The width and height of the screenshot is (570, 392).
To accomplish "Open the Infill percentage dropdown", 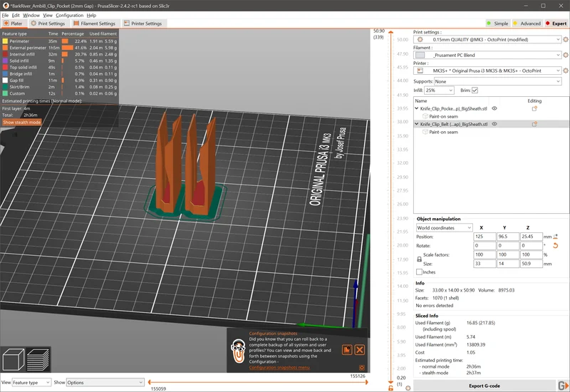I will (439, 91).
